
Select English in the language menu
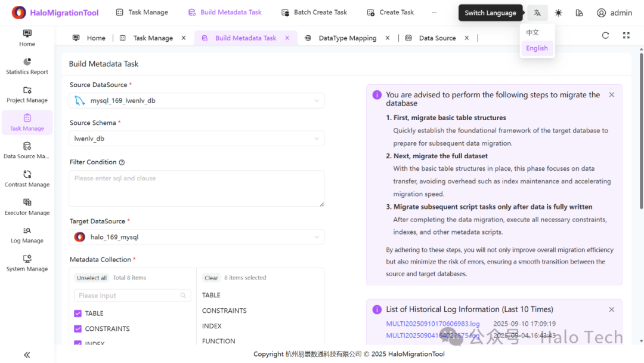(x=537, y=48)
